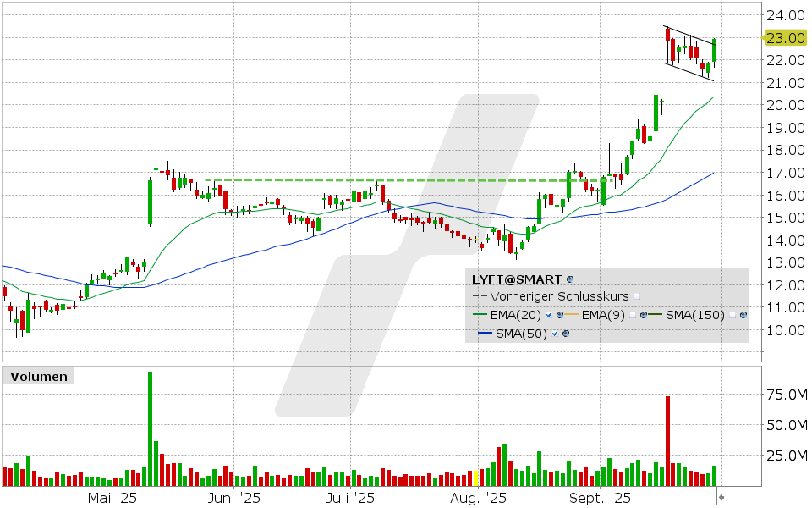The height and width of the screenshot is (508, 812).
Task: Click the Sept. '25 date label
Action: [x=599, y=499]
